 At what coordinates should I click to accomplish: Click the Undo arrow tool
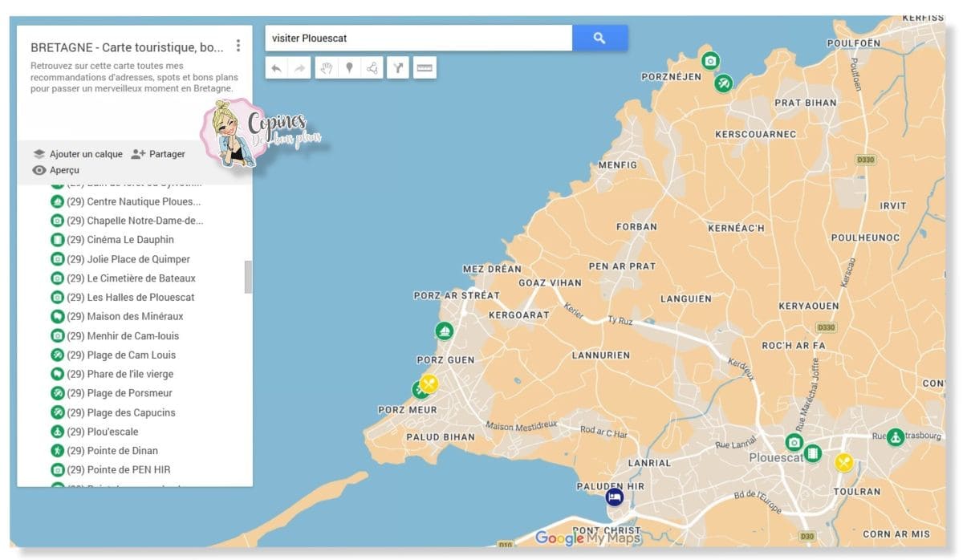(277, 68)
